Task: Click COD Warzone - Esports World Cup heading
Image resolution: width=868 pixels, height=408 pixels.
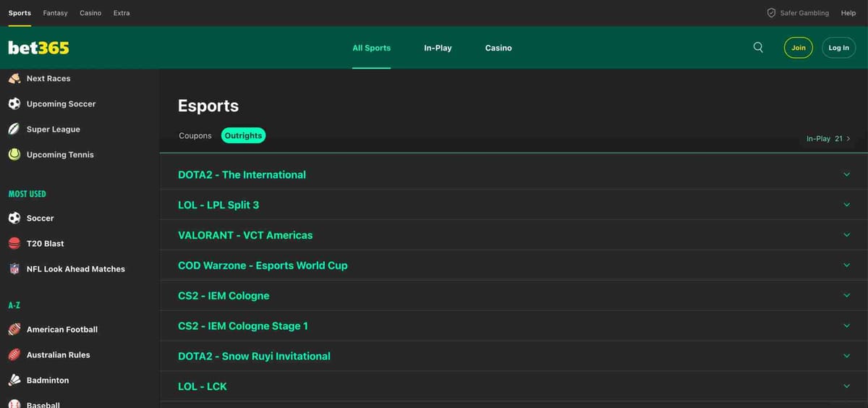Action: 263,265
